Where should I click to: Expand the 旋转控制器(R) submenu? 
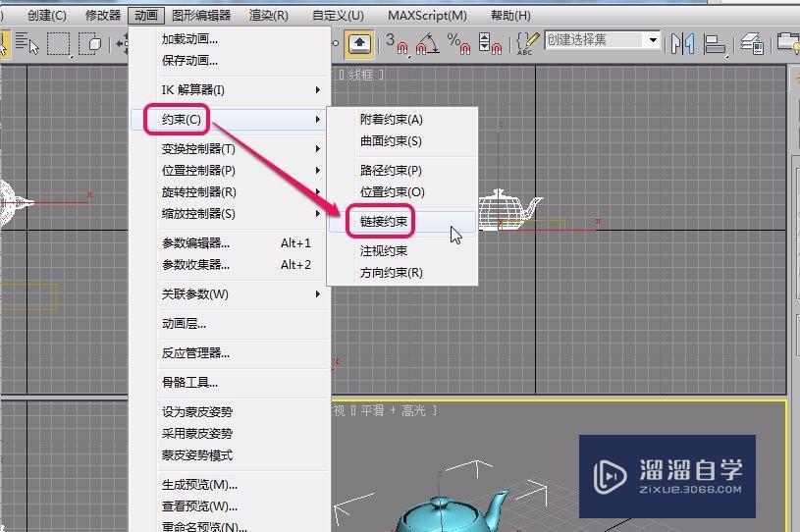tap(230, 192)
